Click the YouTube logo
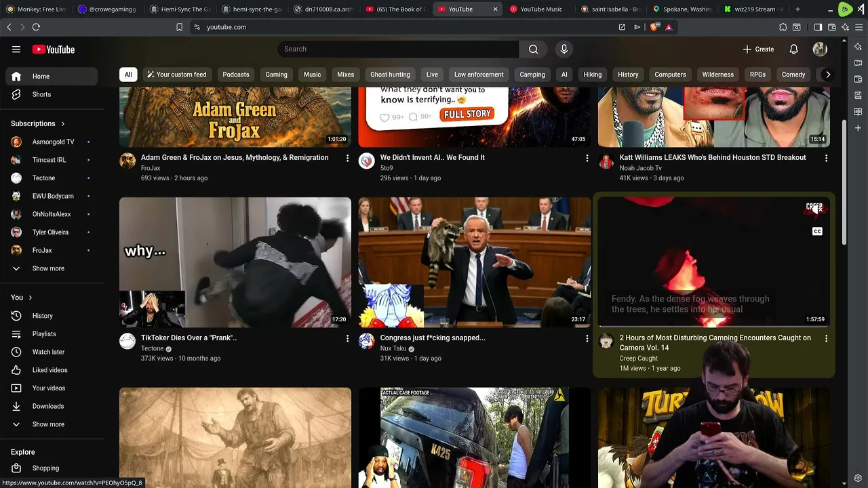868x488 pixels. click(x=54, y=49)
